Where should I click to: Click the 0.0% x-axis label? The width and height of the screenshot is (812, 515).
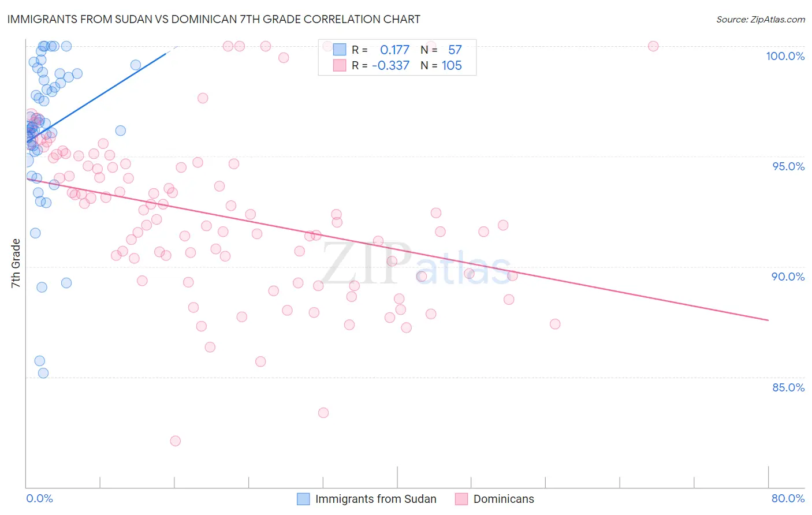coord(39,498)
